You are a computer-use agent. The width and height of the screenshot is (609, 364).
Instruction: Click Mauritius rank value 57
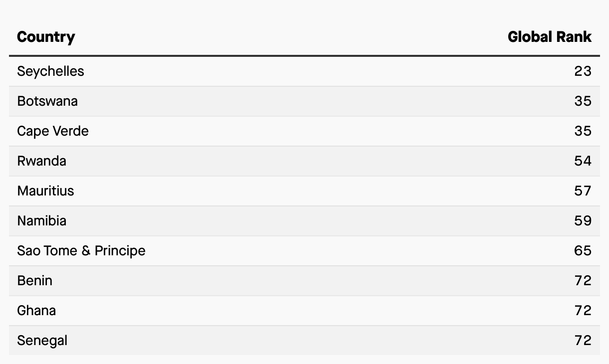[583, 191]
